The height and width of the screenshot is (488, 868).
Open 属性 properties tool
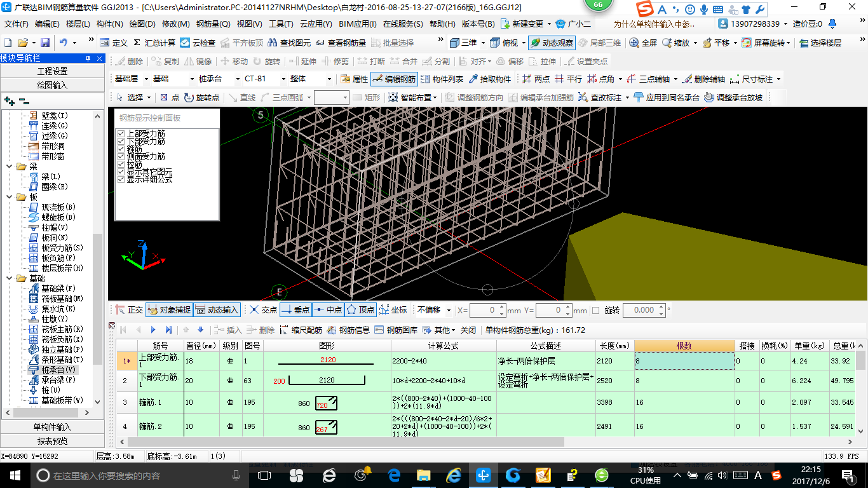pos(354,79)
